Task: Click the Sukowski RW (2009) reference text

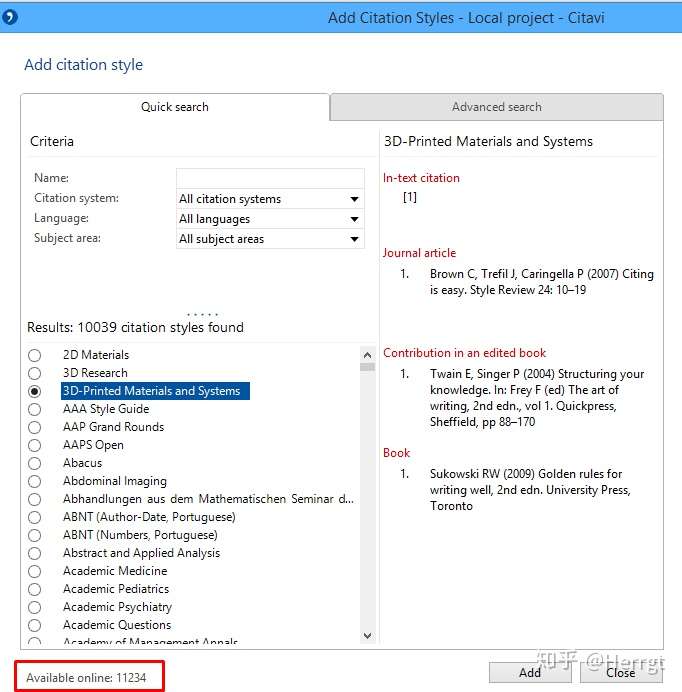Action: (x=530, y=490)
